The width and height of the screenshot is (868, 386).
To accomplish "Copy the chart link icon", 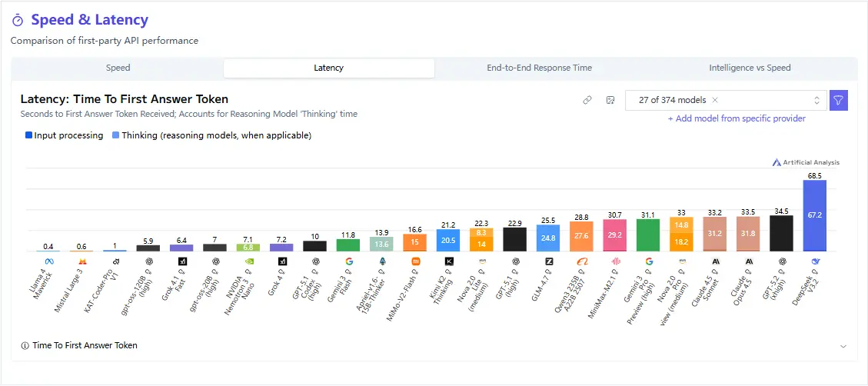I will [x=587, y=100].
